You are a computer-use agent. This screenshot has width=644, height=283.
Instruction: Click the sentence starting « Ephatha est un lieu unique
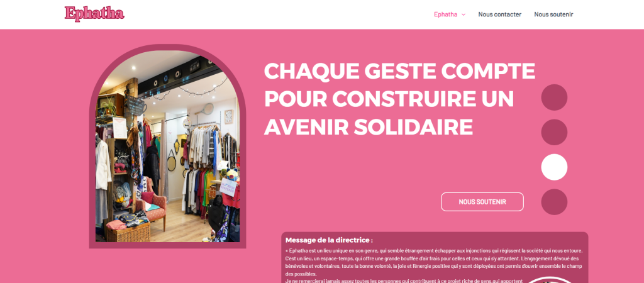coord(434,250)
